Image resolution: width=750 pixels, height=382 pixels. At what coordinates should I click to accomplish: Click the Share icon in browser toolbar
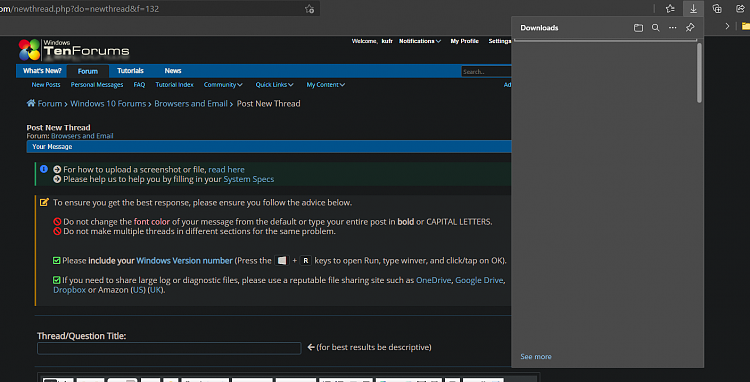[x=739, y=9]
